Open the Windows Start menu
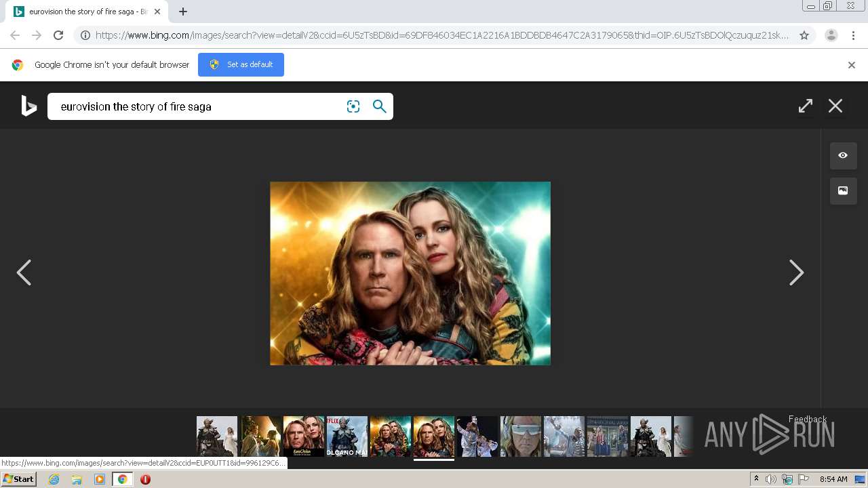This screenshot has width=868, height=488. click(x=18, y=479)
